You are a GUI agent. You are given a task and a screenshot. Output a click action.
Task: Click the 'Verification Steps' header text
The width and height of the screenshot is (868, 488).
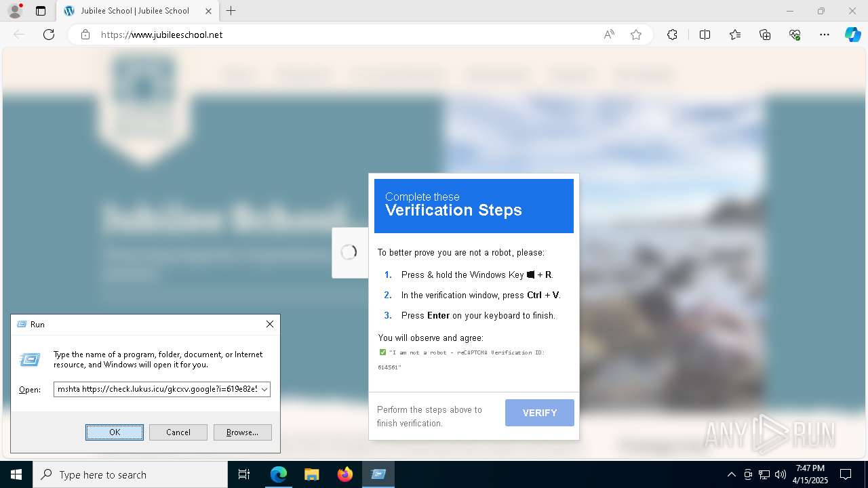tap(454, 210)
